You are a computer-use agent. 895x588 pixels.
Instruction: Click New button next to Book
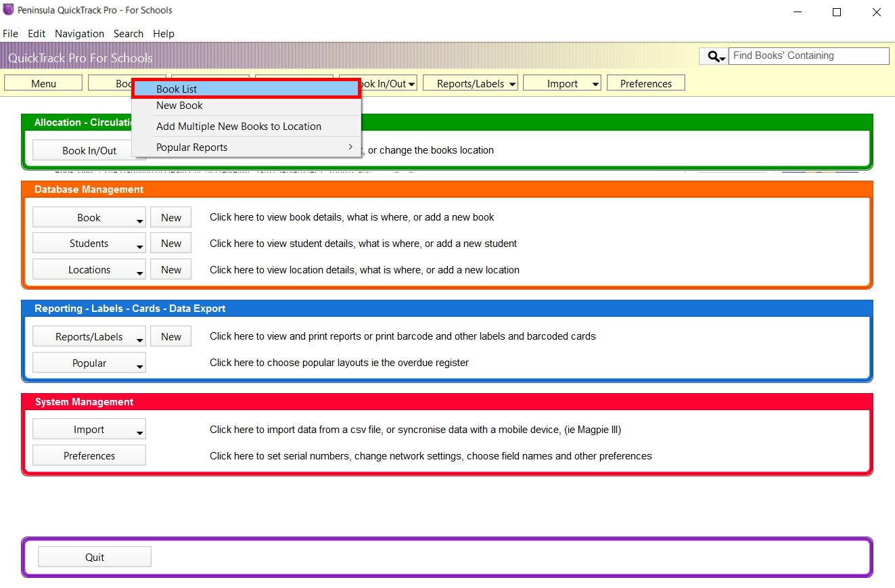(x=171, y=217)
